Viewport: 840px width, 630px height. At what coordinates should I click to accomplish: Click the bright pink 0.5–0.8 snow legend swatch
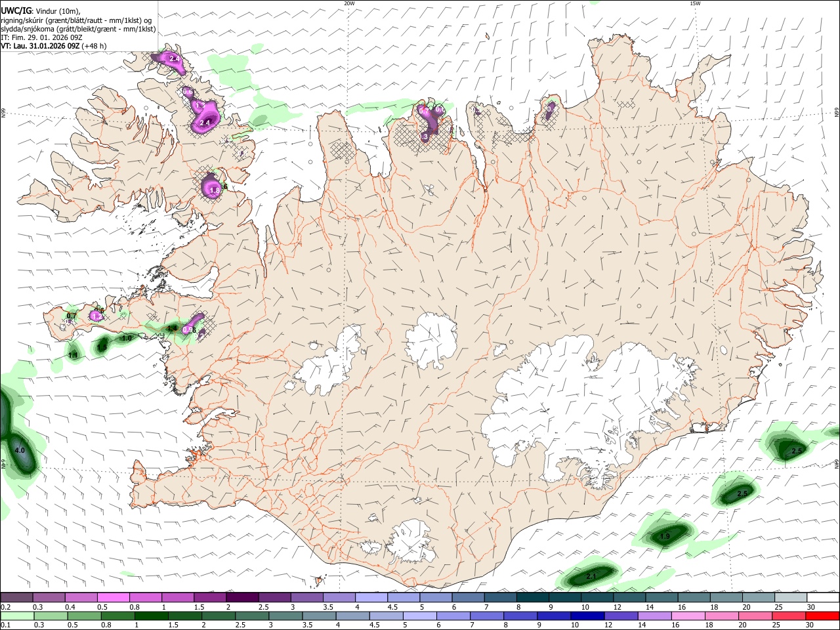click(x=113, y=598)
